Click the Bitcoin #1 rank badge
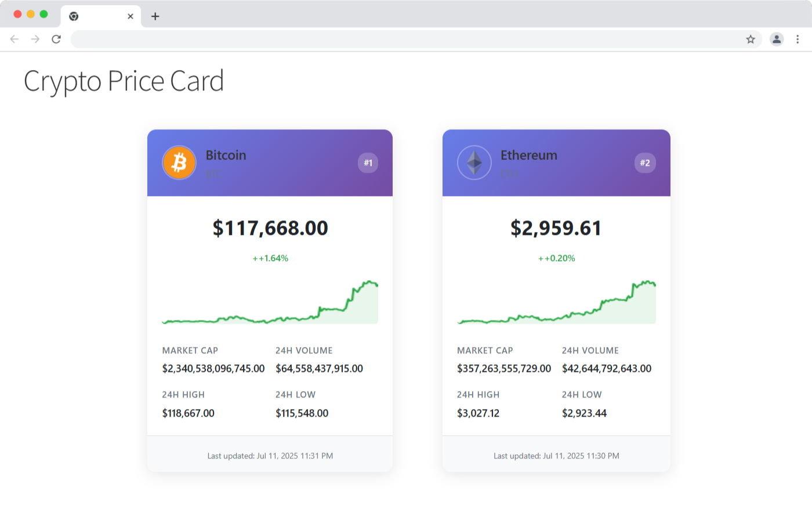 368,163
